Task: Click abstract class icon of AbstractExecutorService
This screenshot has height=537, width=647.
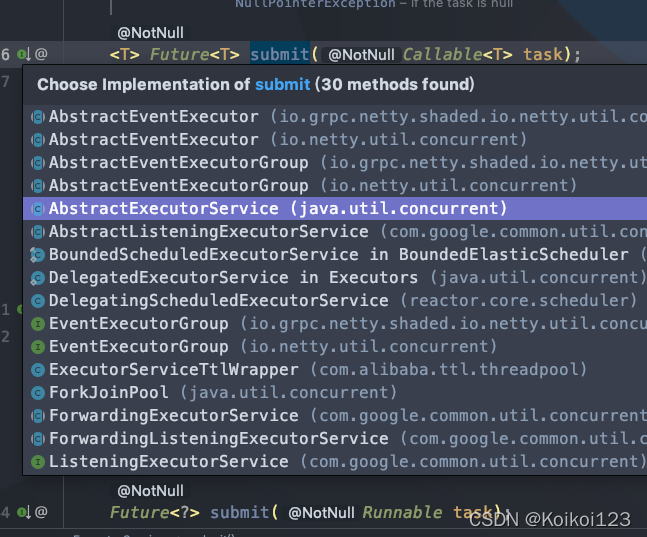Action: click(x=38, y=209)
